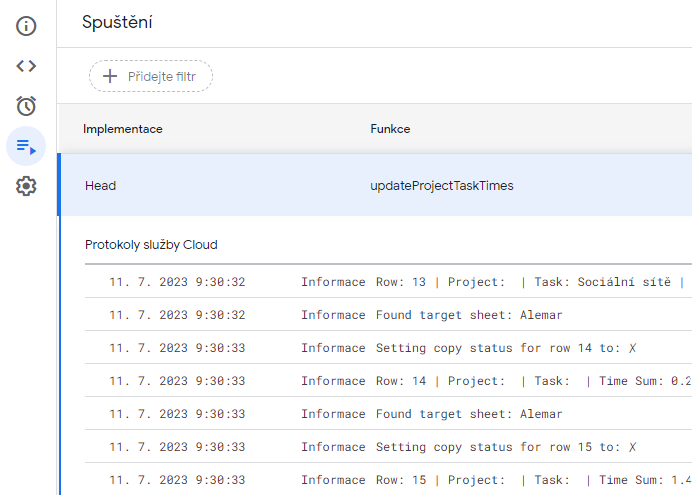Select log Setting copy status row 15
Screen dimensions: 692x495
tap(388, 446)
